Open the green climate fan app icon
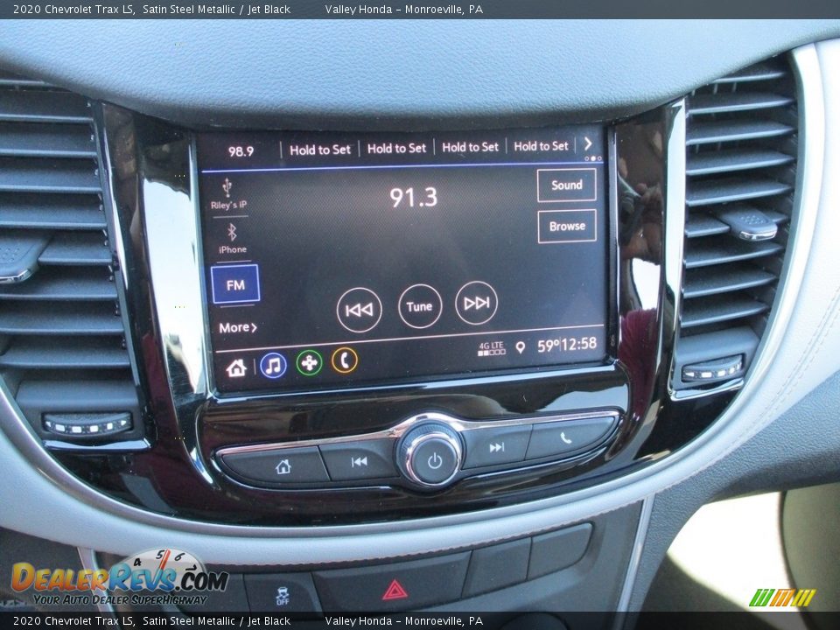This screenshot has width=840, height=630. point(309,363)
